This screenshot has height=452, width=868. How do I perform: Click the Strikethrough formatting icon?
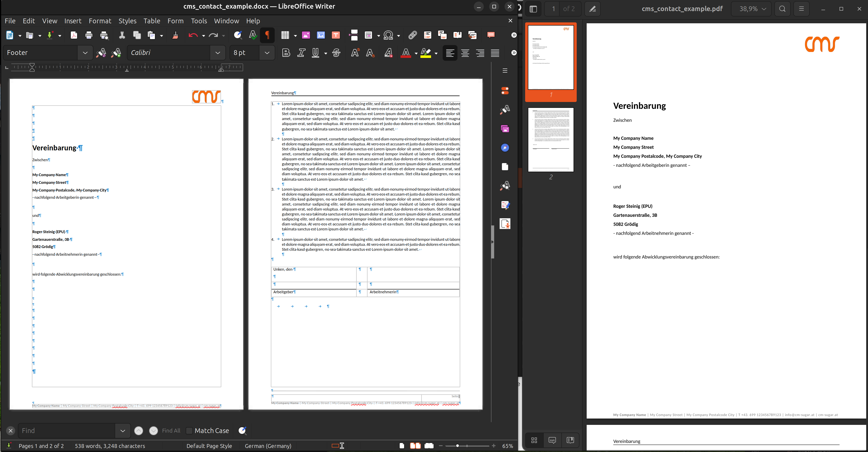[336, 53]
